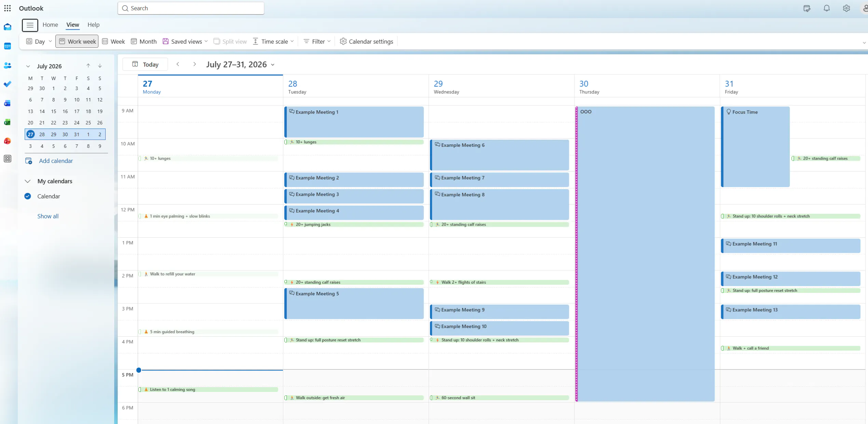Go to the next week
868x424 pixels.
click(x=194, y=64)
